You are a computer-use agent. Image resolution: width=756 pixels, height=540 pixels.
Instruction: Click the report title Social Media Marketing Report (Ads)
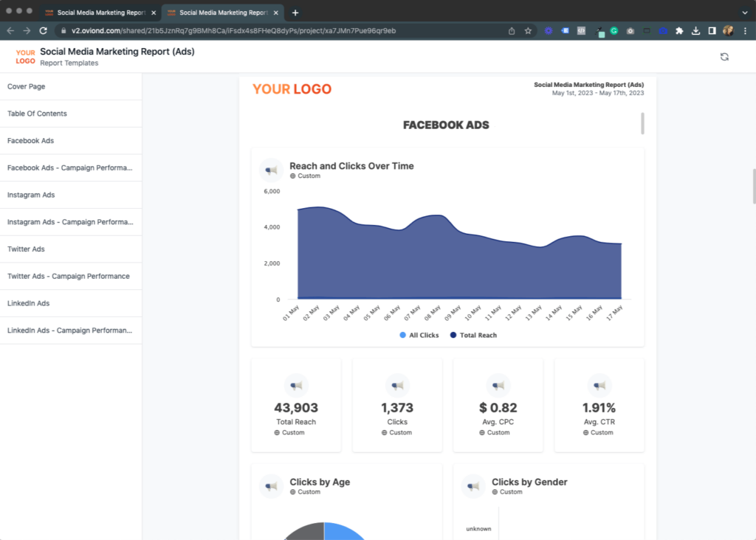tap(117, 52)
